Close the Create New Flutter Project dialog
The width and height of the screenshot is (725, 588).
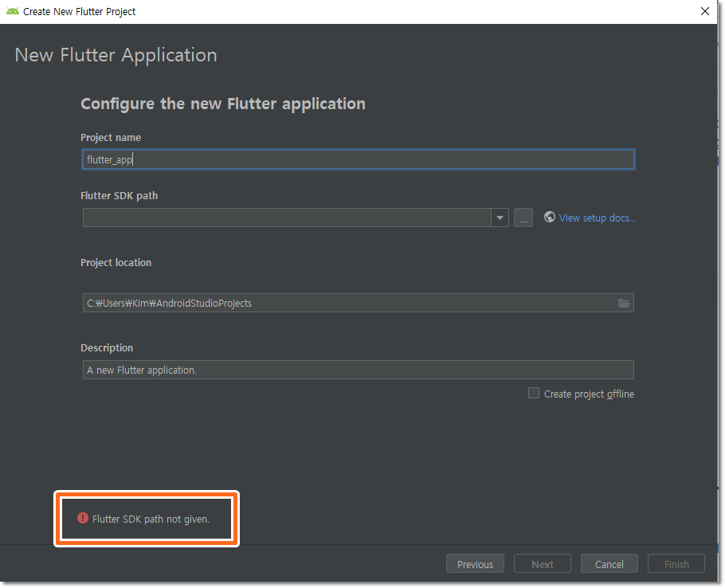pyautogui.click(x=704, y=11)
